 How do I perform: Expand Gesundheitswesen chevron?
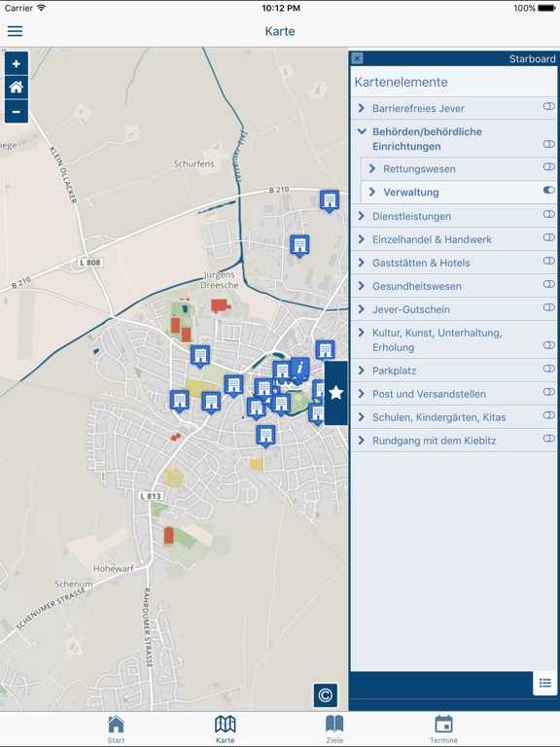(362, 286)
